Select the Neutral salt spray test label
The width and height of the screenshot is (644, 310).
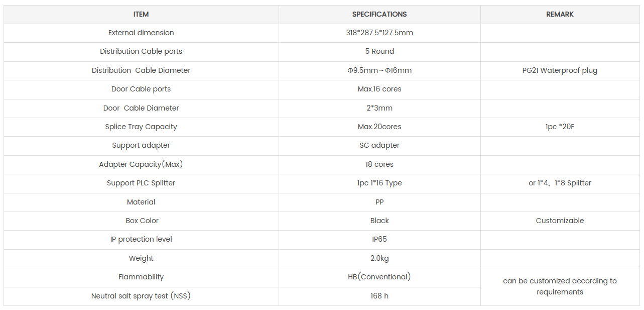coord(141,296)
